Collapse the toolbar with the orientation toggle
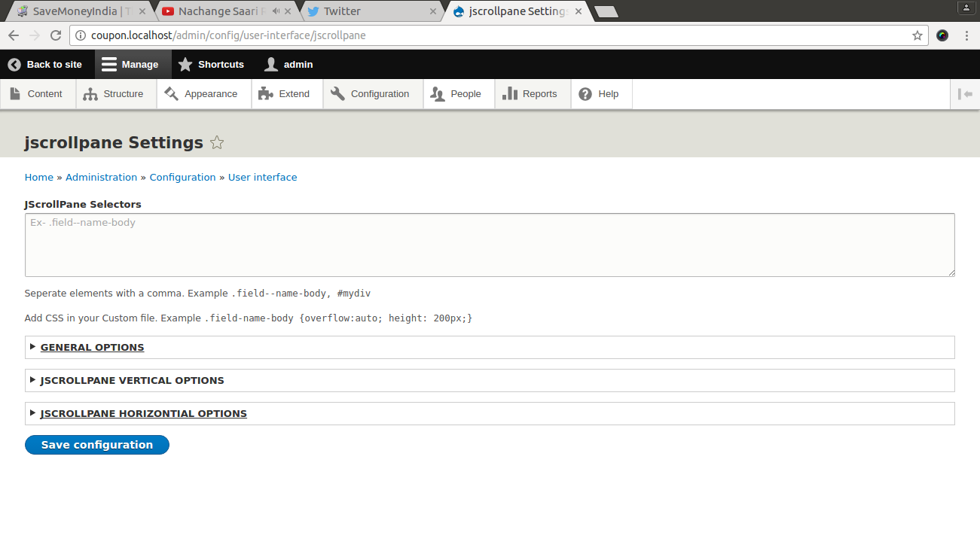980x560 pixels. [966, 93]
